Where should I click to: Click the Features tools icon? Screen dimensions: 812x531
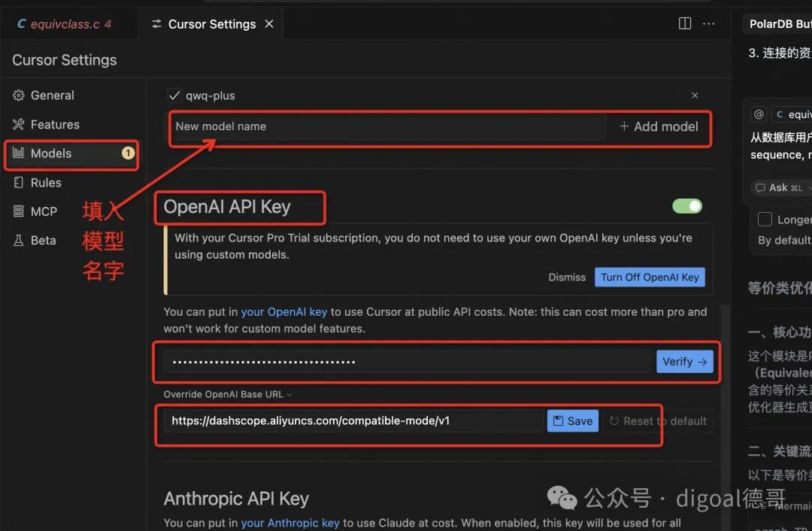(x=19, y=124)
